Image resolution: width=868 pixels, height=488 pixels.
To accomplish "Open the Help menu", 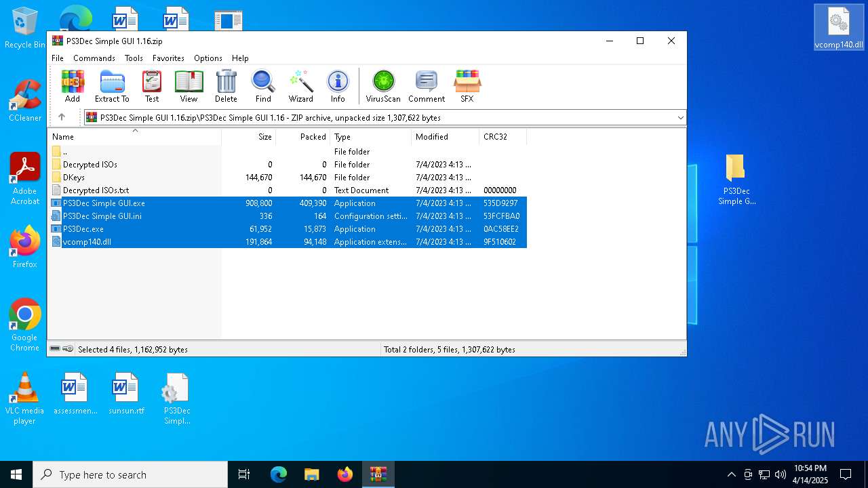I will click(x=240, y=58).
